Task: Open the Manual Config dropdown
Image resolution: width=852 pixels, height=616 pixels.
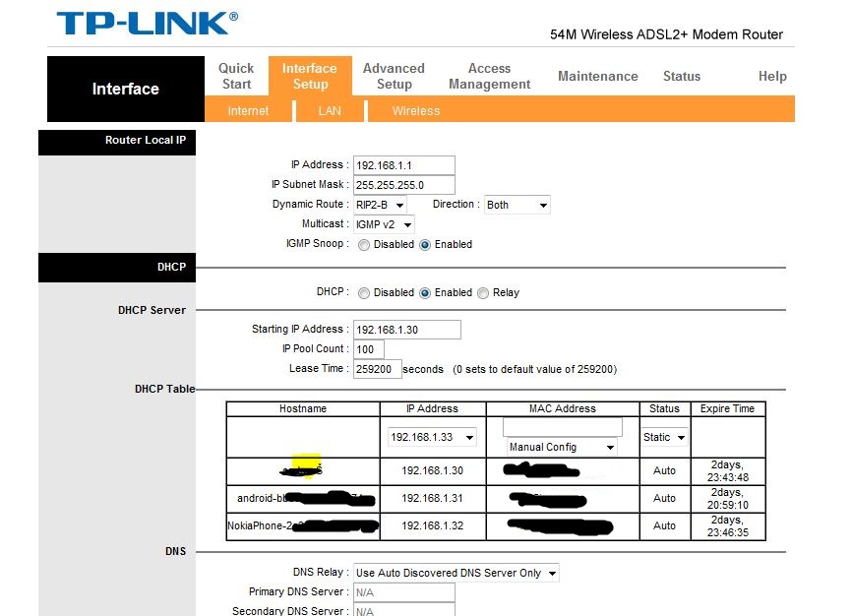Action: pyautogui.click(x=561, y=448)
